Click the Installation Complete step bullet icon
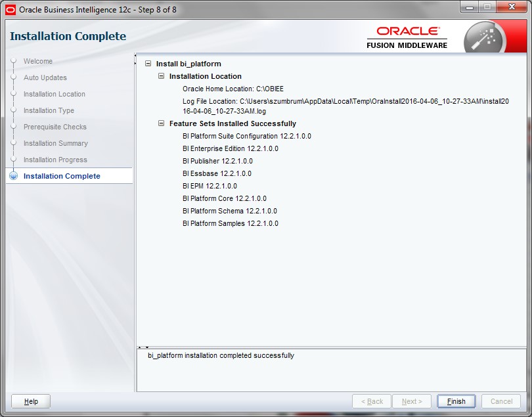This screenshot has width=532, height=417. click(x=14, y=176)
